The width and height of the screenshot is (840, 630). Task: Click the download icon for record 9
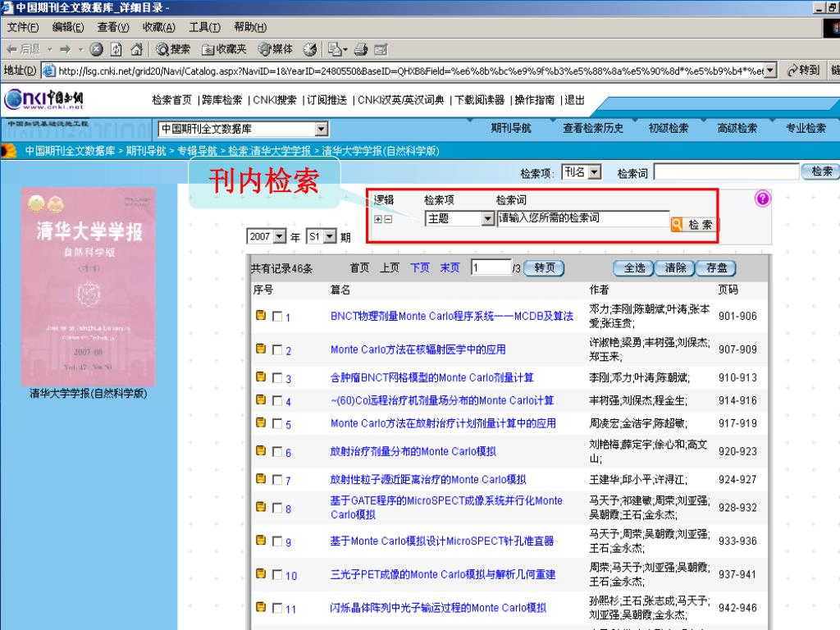click(261, 540)
